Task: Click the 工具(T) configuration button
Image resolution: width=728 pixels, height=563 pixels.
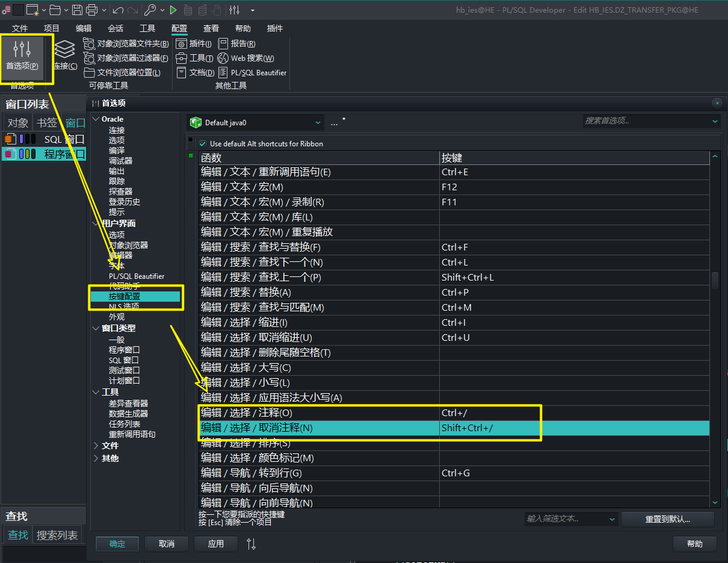Action: tap(194, 58)
